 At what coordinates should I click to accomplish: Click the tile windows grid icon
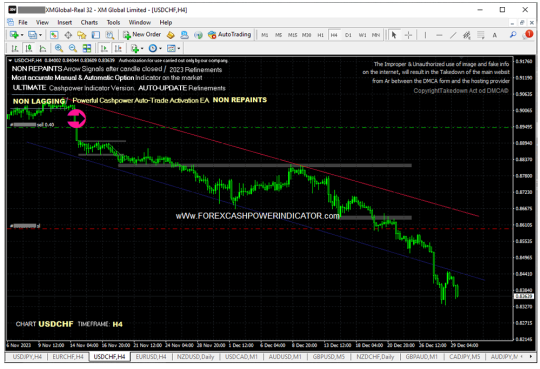click(x=87, y=48)
